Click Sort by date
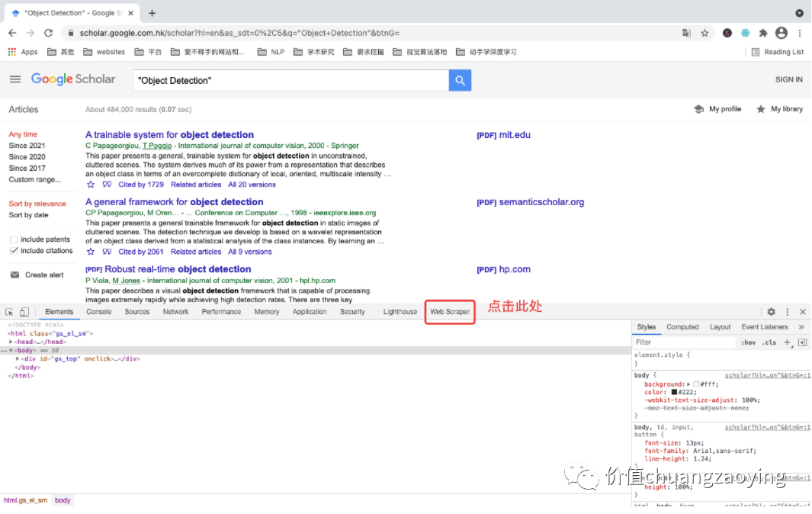This screenshot has width=812, height=514. [28, 215]
